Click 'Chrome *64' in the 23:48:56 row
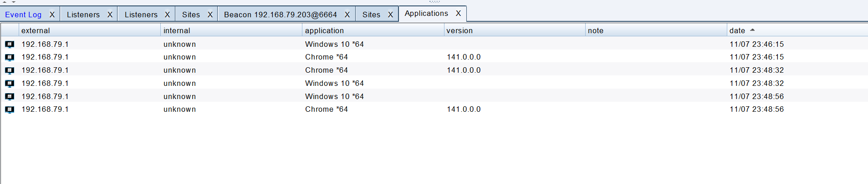Viewport: 868px width, 184px height. click(x=327, y=109)
